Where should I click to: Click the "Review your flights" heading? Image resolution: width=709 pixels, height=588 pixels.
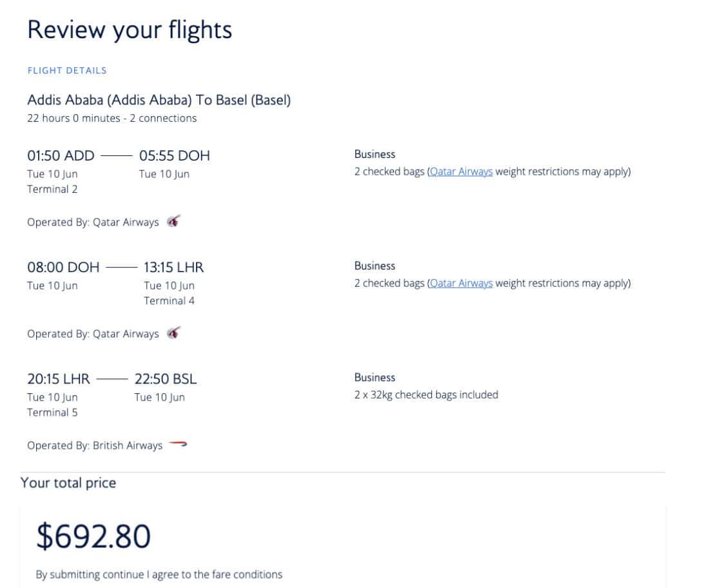(130, 30)
